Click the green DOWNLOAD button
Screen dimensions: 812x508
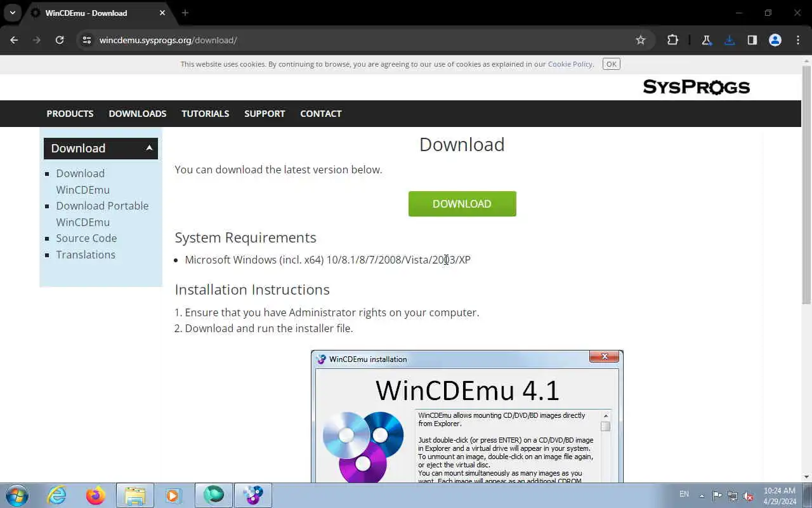[462, 204]
